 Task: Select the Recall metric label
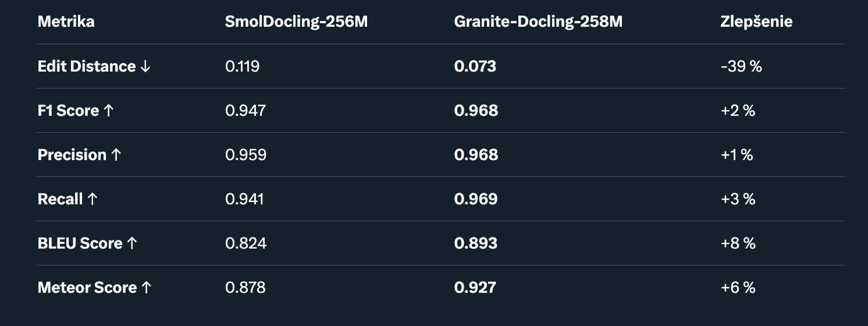67,199
